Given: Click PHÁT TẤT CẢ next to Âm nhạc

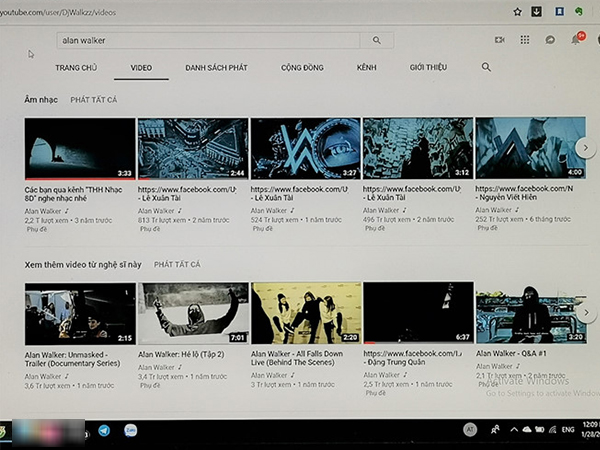Looking at the screenshot, I should tap(94, 100).
